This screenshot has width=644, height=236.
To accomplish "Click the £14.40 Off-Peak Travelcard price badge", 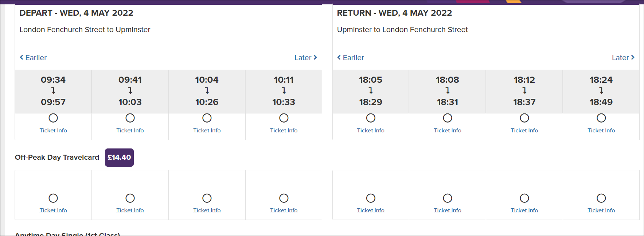I will tap(119, 157).
